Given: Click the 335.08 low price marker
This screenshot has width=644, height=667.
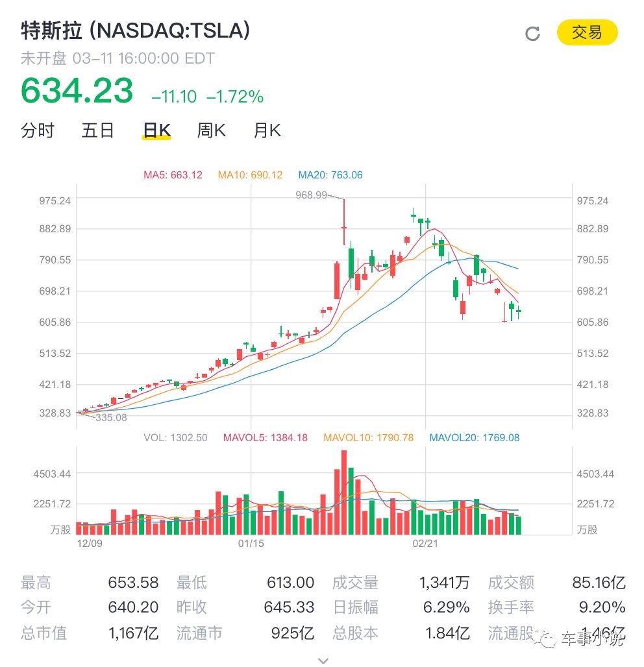Looking at the screenshot, I should tap(111, 418).
